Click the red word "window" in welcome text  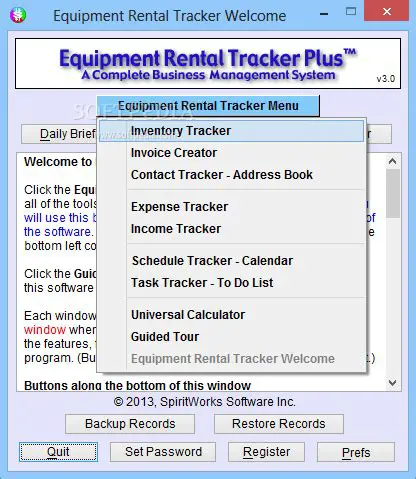(45, 330)
